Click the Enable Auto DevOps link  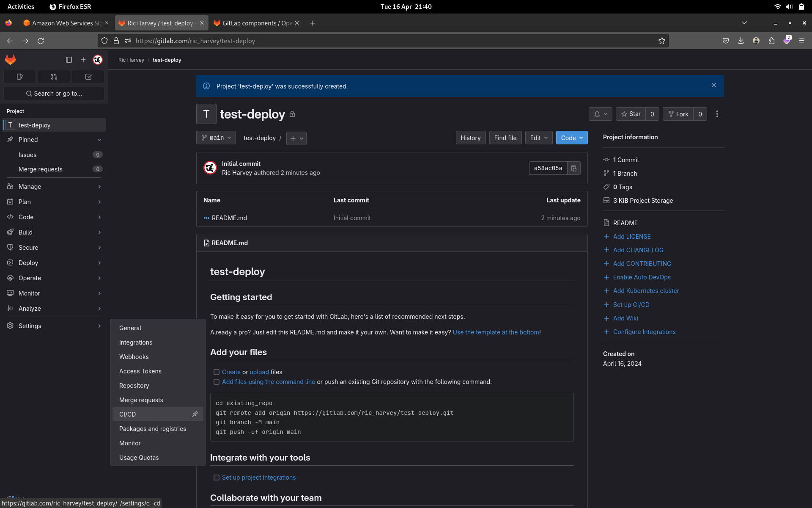(x=642, y=277)
